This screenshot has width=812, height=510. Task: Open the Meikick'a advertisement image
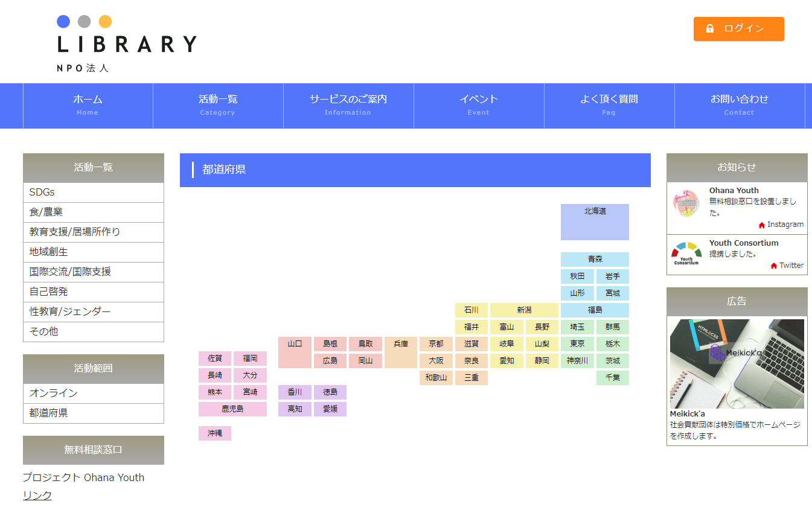coord(737,364)
